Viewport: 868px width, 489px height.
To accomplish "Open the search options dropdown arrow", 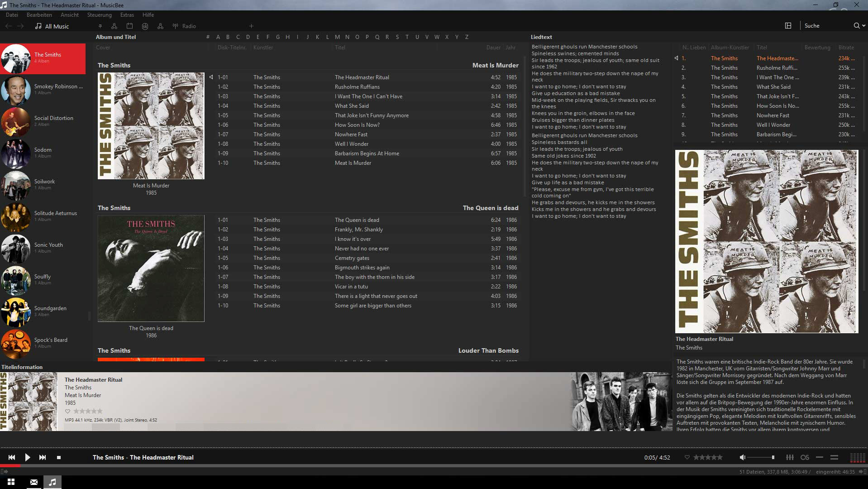I will pos(863,26).
